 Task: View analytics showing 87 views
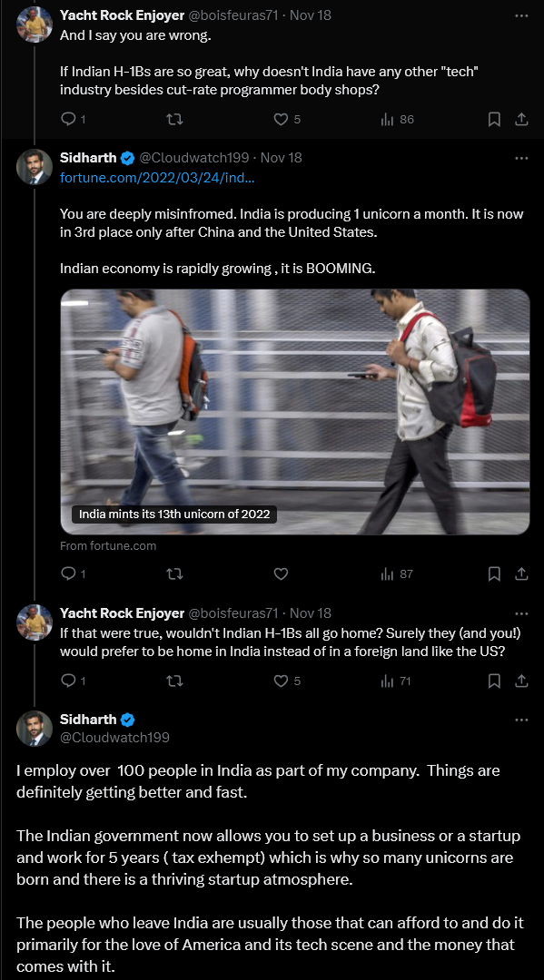click(x=397, y=573)
